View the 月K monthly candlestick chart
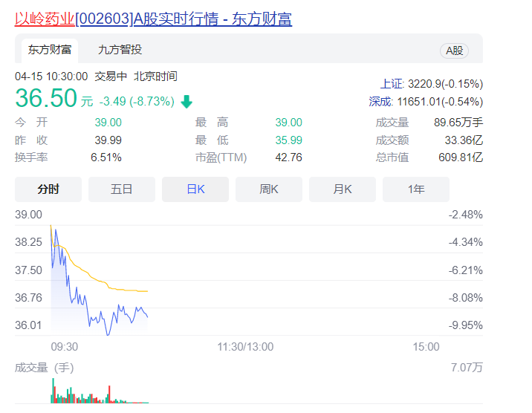The width and height of the screenshot is (532, 413). click(x=343, y=189)
